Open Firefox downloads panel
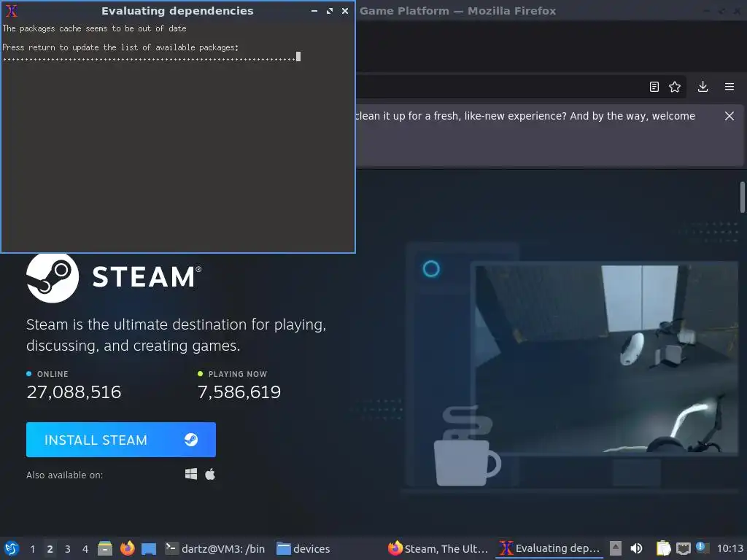Viewport: 747px width, 560px height. [x=703, y=87]
